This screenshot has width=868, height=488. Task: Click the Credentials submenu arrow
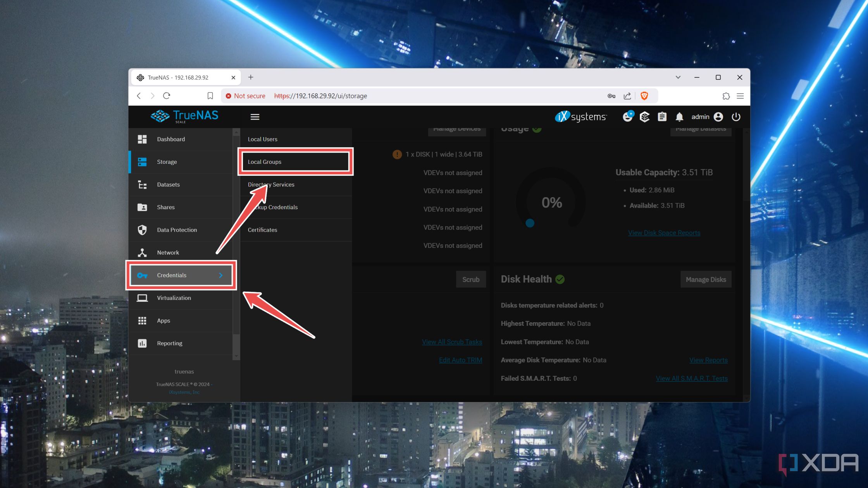pos(221,275)
